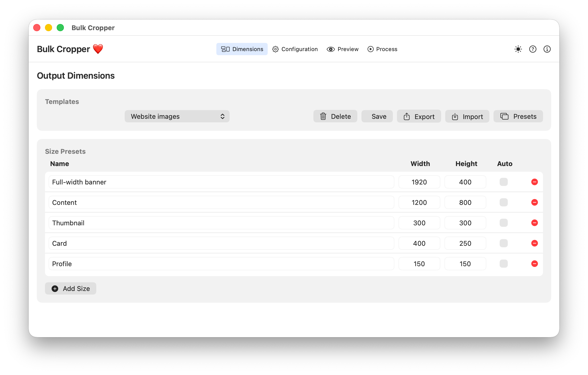Switch to the Configuration tab
The width and height of the screenshot is (588, 375).
tap(295, 49)
